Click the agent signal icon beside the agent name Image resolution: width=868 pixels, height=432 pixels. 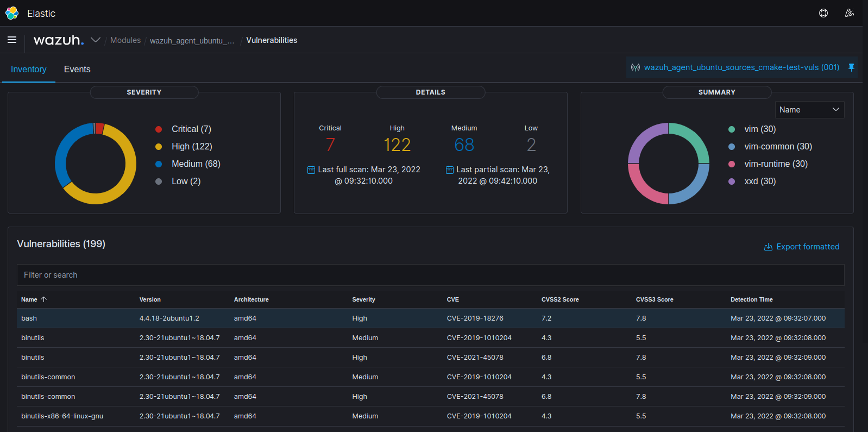click(x=635, y=67)
